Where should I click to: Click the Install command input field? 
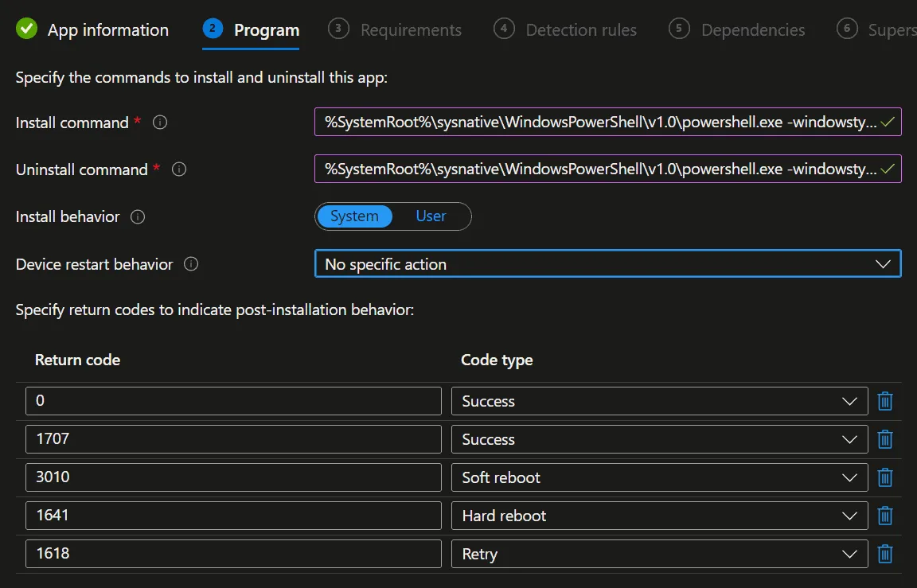point(607,123)
